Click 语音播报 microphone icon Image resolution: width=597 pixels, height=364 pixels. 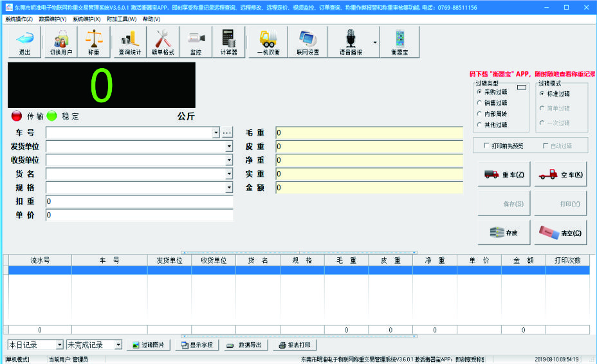click(x=351, y=42)
